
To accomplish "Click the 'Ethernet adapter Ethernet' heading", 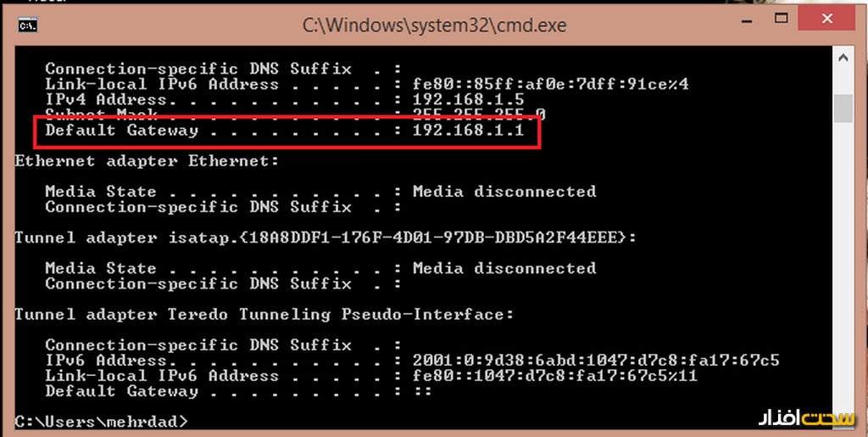I will [147, 161].
